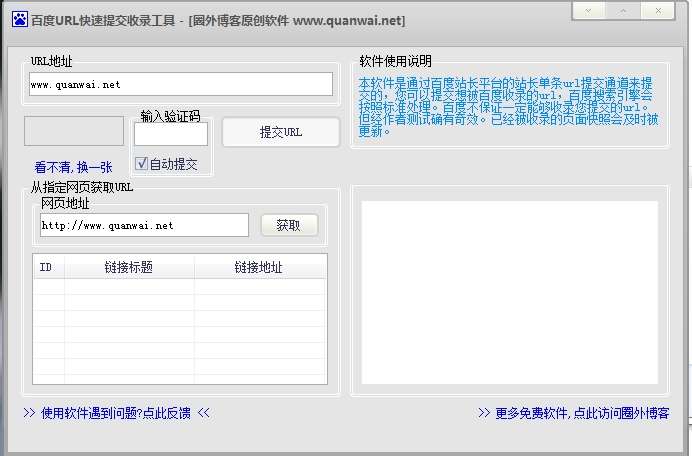This screenshot has width=692, height=456.
Task: Click the captcha image box
Action: [x=74, y=131]
